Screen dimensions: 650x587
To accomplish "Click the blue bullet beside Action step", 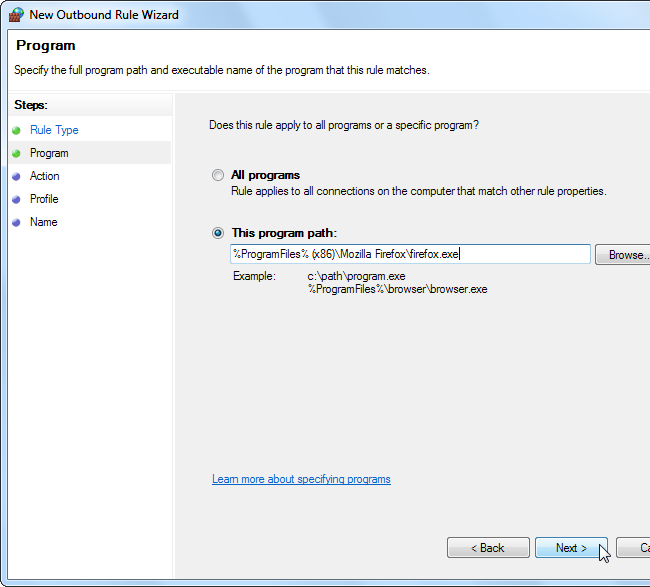I will [x=16, y=176].
